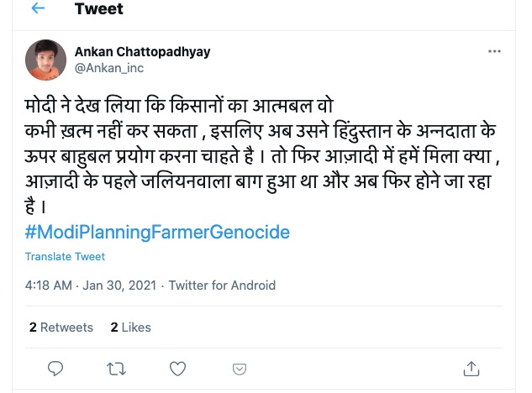Screen dimensions: 532x393
Task: Go back using the left arrow
Action: click(x=38, y=9)
